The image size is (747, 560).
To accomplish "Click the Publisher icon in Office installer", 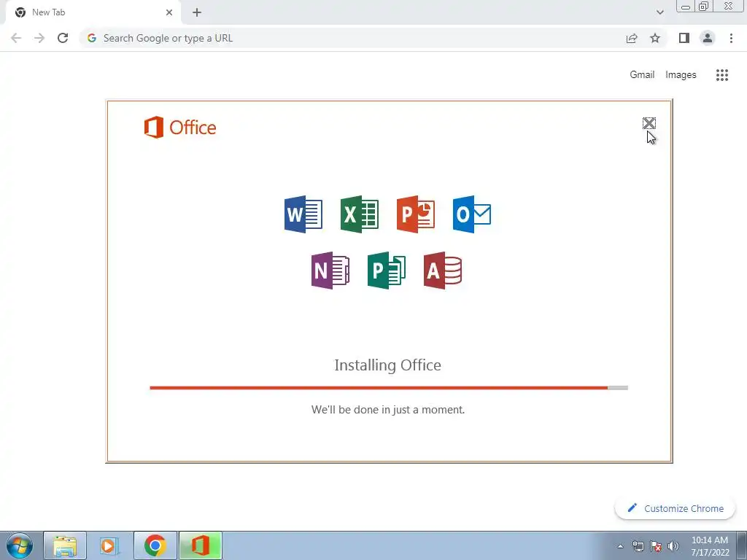I will click(387, 271).
